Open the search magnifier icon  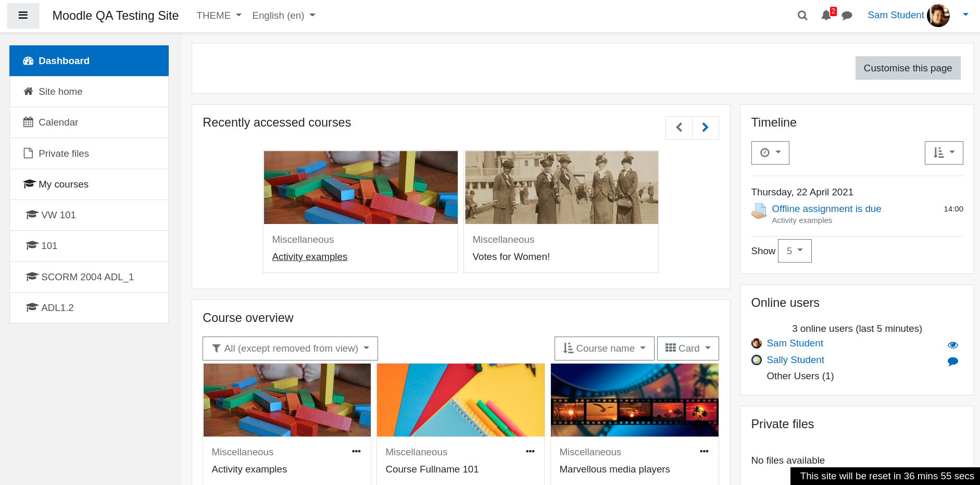coord(802,16)
